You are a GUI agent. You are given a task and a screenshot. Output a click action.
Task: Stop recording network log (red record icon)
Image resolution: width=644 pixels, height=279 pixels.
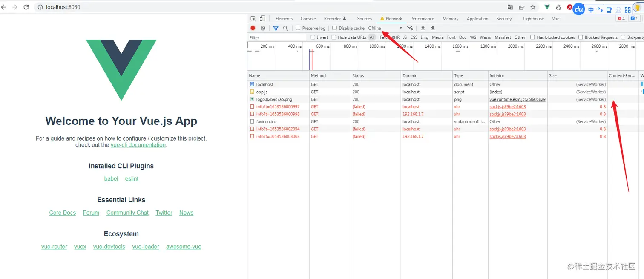click(252, 28)
